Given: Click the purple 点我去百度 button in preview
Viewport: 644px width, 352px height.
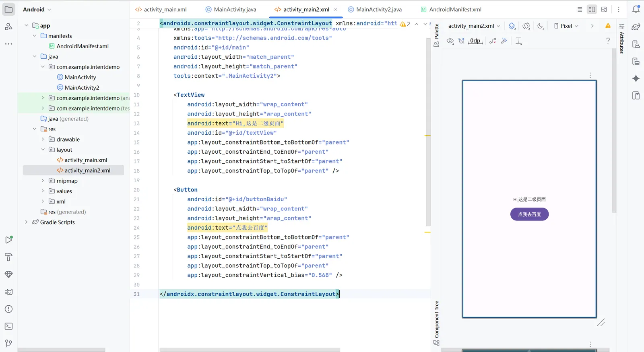Looking at the screenshot, I should (x=529, y=214).
